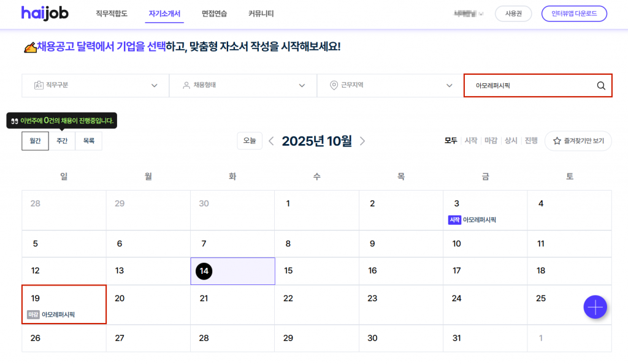This screenshot has width=628, height=364.
Task: Expand the 근무지역 dropdown
Action: pos(390,86)
